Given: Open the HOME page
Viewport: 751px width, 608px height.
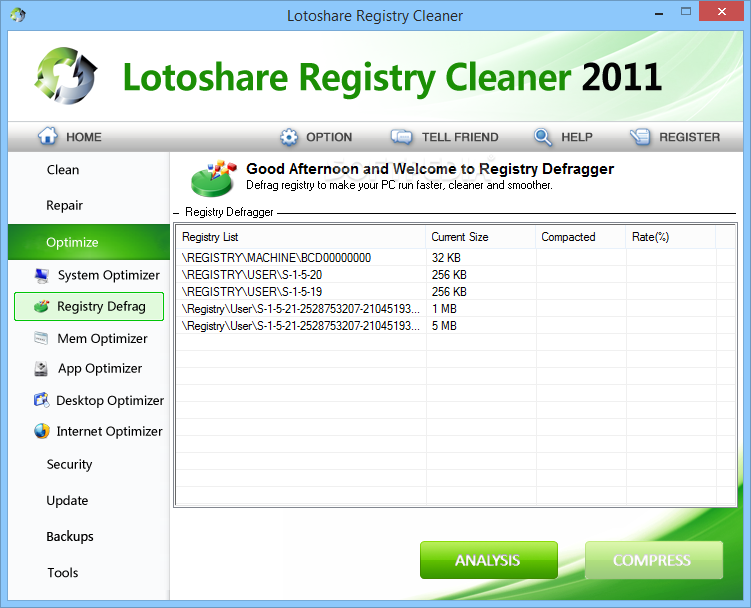Looking at the screenshot, I should [x=70, y=137].
